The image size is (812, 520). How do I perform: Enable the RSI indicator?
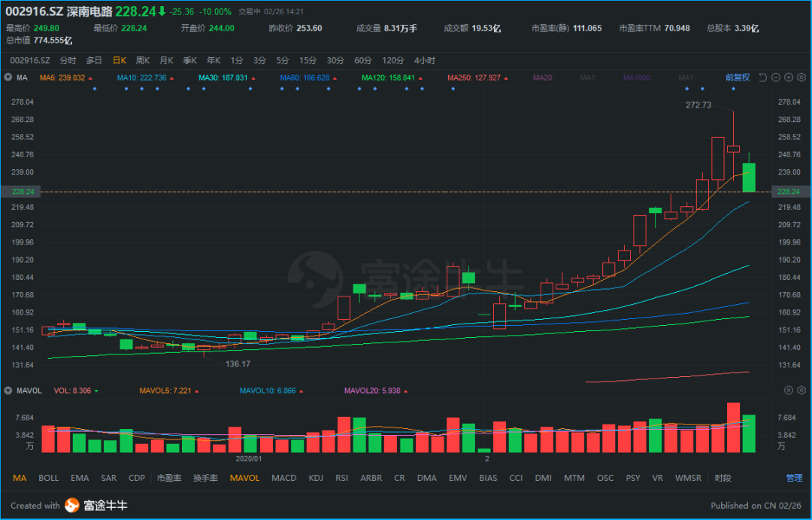342,477
